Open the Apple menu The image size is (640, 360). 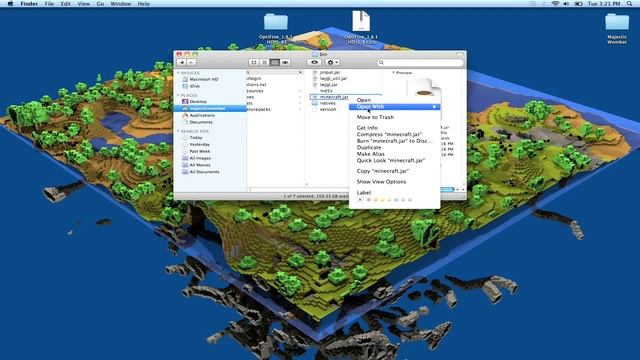(11, 4)
